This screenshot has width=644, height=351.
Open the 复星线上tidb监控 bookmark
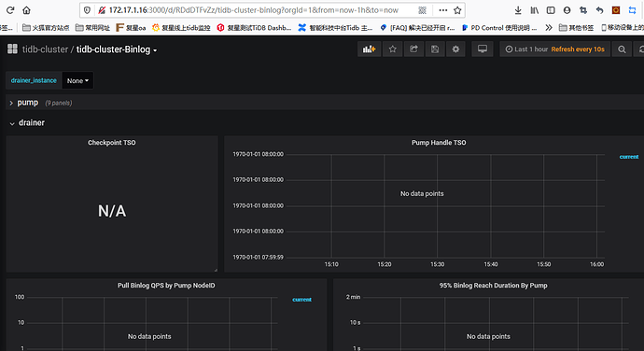pyautogui.click(x=181, y=27)
